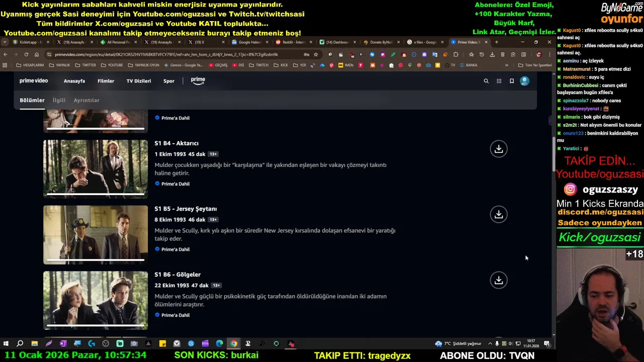The width and height of the screenshot is (644, 362).
Task: Open the HESAPLARIM bookmarks folder
Action: coord(30,65)
